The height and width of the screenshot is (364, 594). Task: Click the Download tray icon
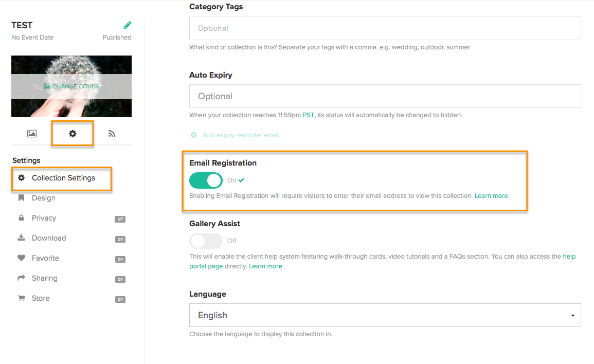click(22, 238)
